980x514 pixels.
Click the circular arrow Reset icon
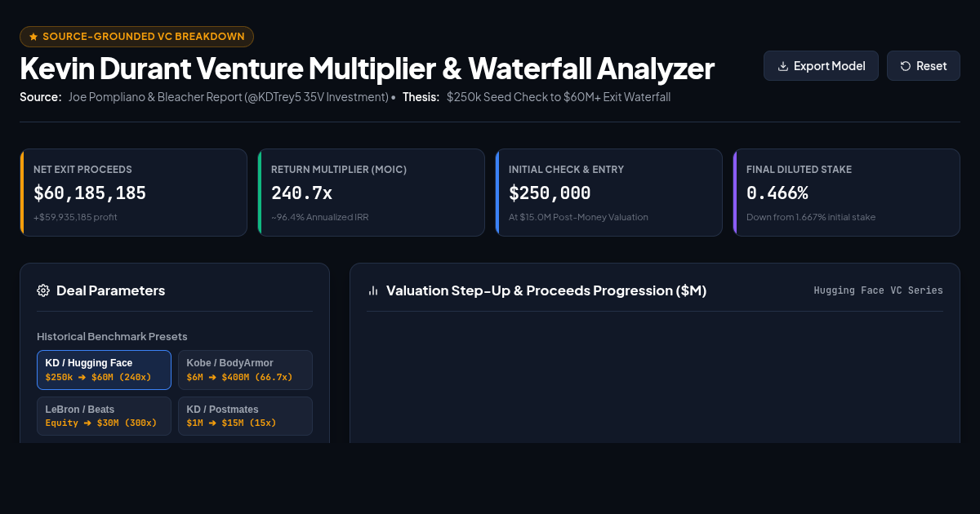click(x=906, y=66)
